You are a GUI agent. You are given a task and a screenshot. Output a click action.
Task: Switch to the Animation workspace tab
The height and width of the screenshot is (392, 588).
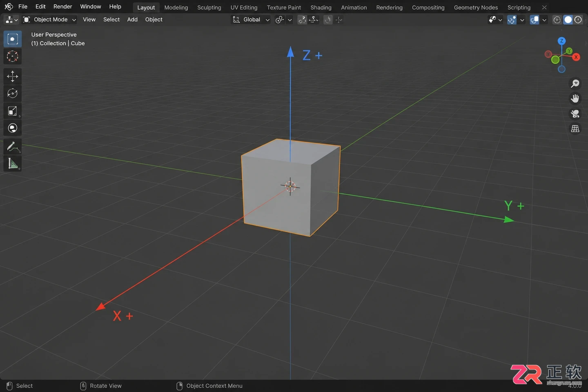[x=354, y=7]
